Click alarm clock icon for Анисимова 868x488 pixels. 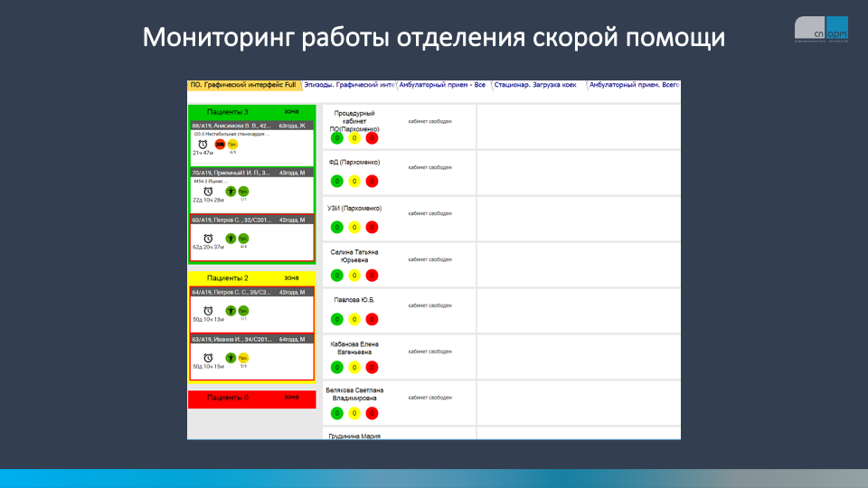coord(203,144)
